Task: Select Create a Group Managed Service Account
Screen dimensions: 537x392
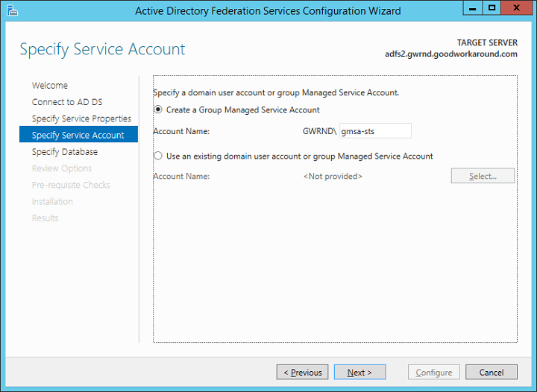Action: (157, 110)
